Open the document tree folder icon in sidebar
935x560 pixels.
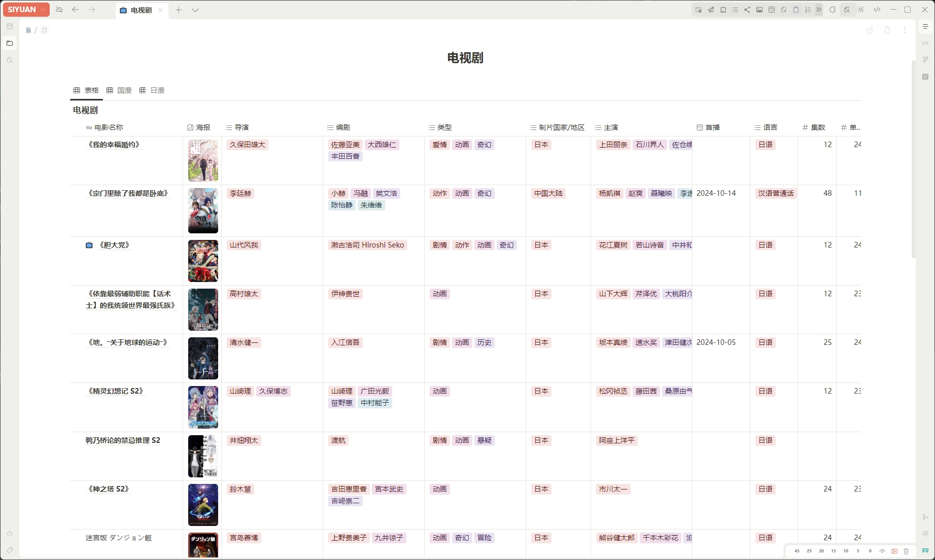click(x=10, y=43)
